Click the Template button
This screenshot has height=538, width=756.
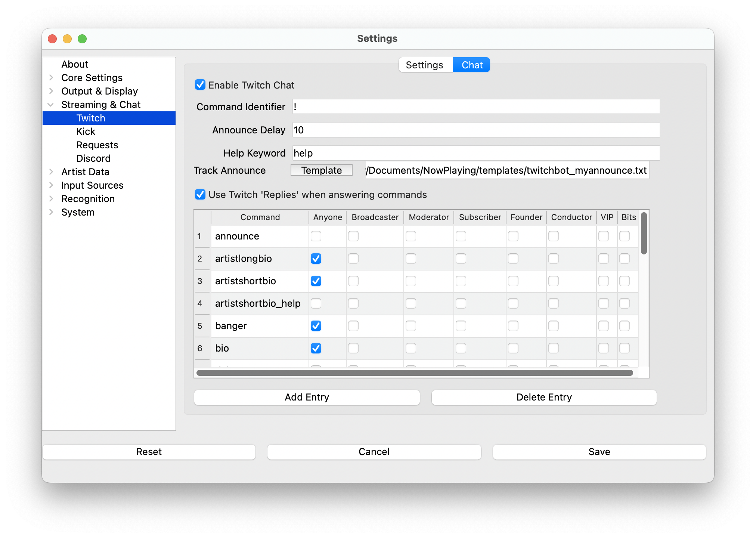point(321,170)
